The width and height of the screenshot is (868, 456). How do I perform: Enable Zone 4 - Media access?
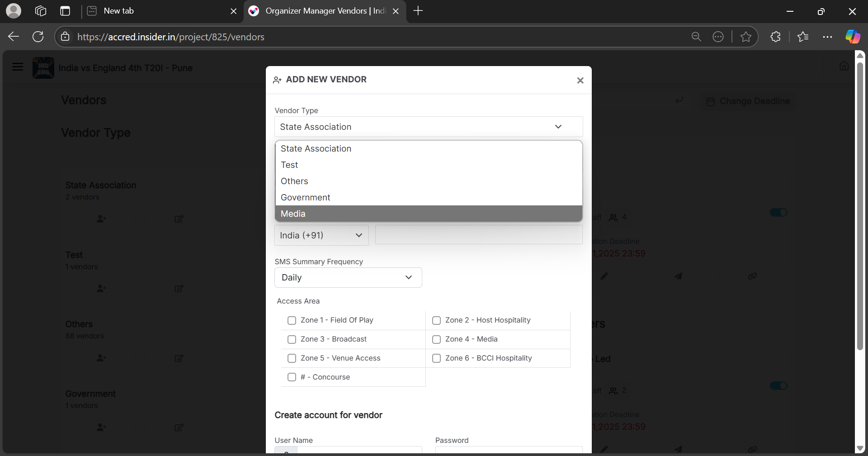tap(437, 339)
